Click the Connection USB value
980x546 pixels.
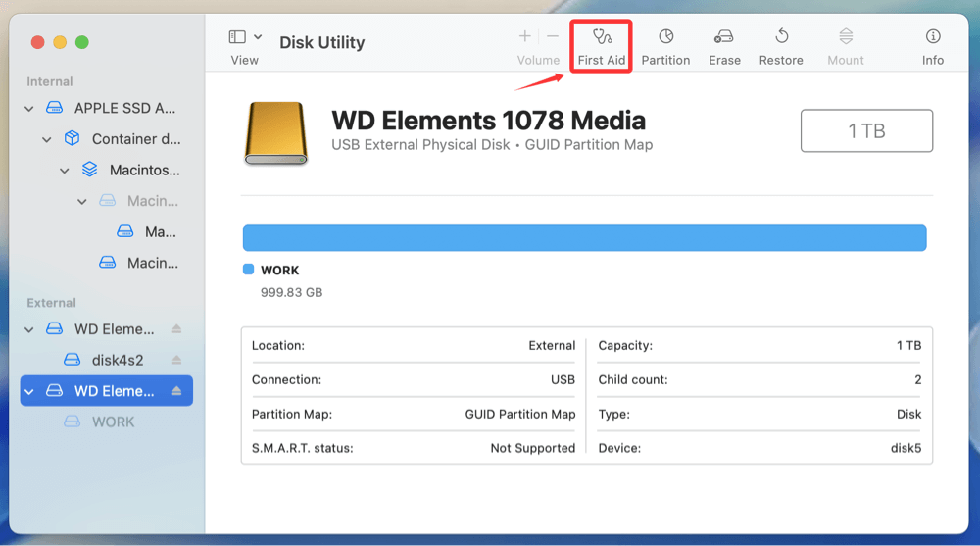pyautogui.click(x=563, y=379)
